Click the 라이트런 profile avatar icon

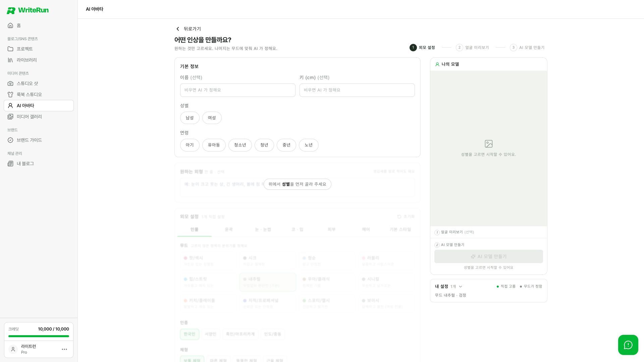(13, 349)
